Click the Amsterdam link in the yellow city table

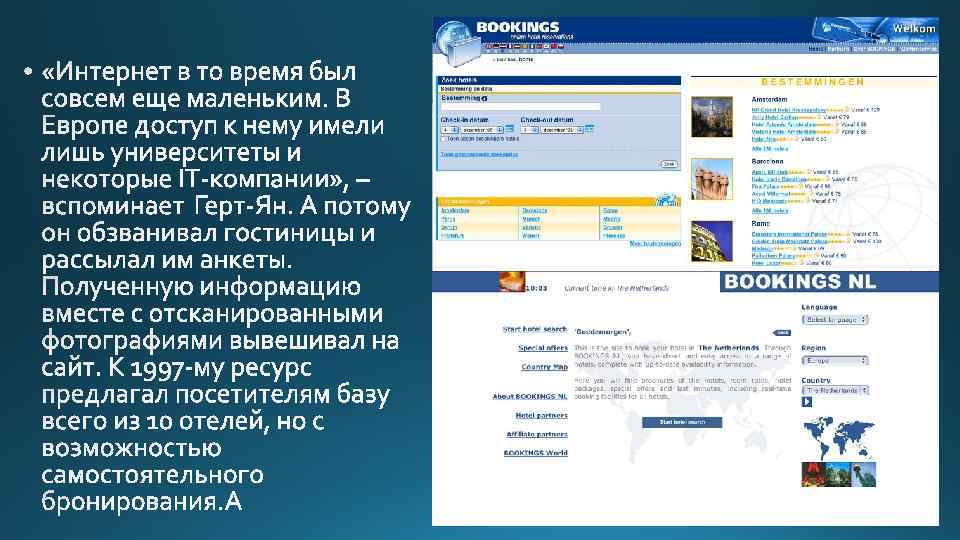point(455,211)
